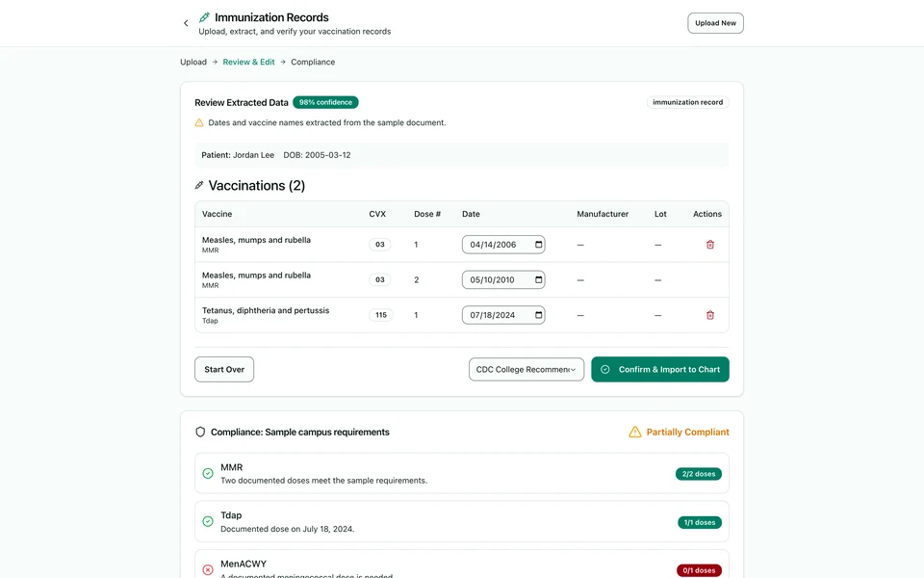Screen dimensions: 924x578
Task: Click the green check icon for Tdap
Action: coord(208,521)
